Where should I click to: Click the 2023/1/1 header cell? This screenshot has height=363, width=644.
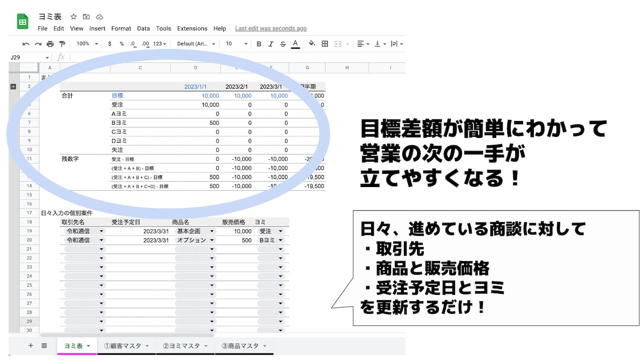coord(195,87)
